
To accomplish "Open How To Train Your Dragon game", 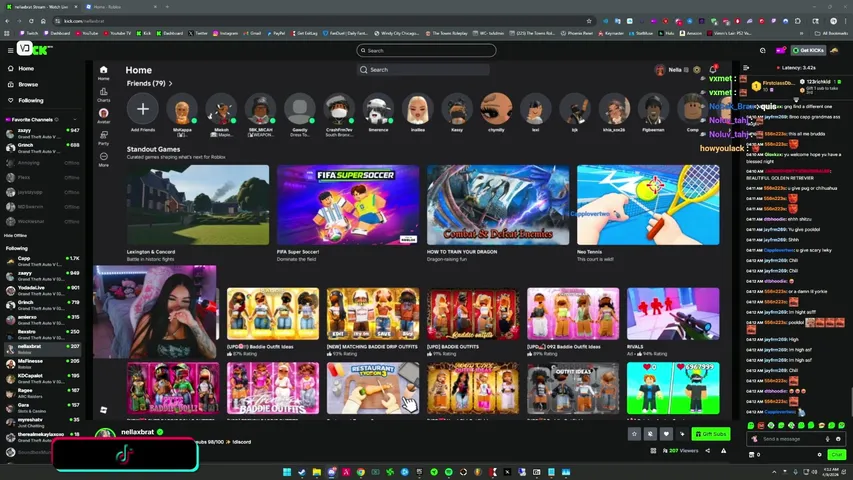I will tap(498, 205).
